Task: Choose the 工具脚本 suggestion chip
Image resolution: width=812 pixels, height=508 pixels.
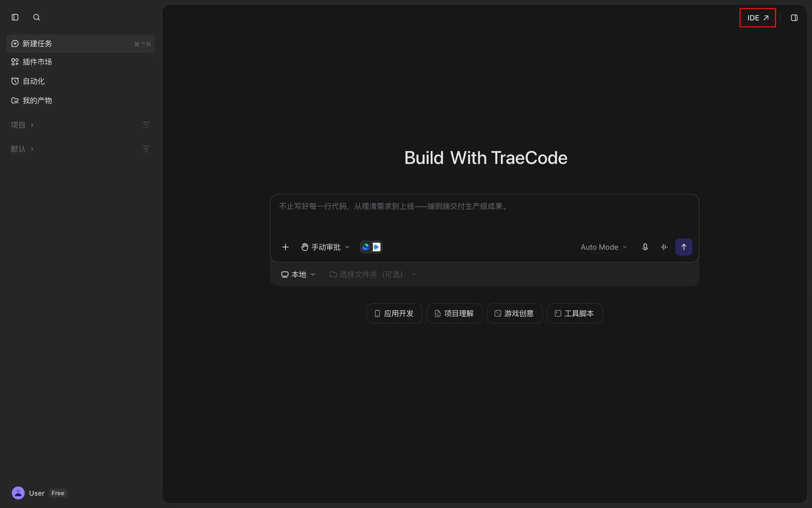Action: pos(575,314)
